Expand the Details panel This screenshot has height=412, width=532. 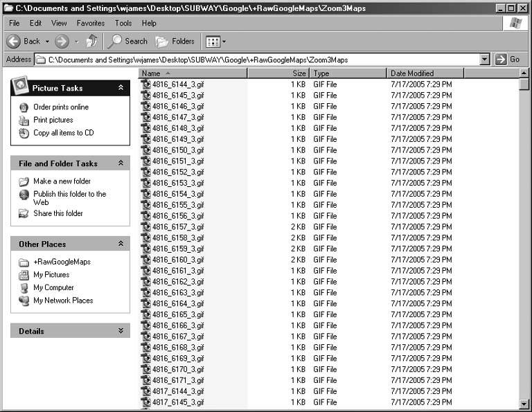[x=121, y=331]
